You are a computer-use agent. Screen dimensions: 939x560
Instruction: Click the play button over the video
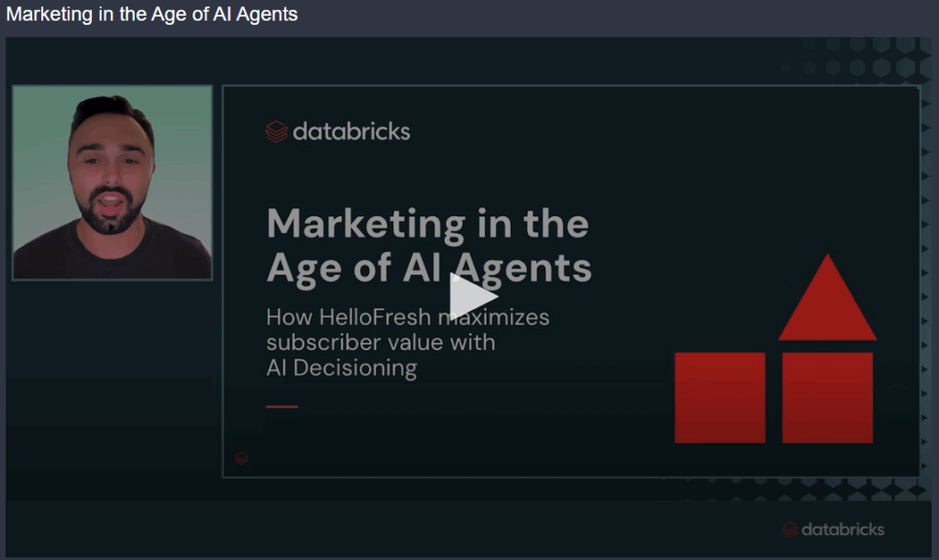pos(473,297)
